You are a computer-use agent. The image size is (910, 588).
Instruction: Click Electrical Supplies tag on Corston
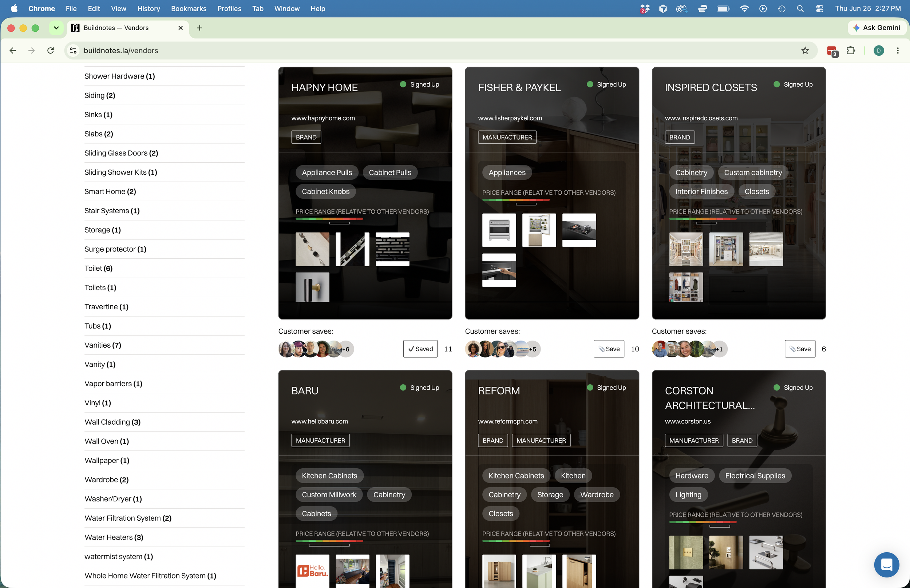(x=755, y=475)
